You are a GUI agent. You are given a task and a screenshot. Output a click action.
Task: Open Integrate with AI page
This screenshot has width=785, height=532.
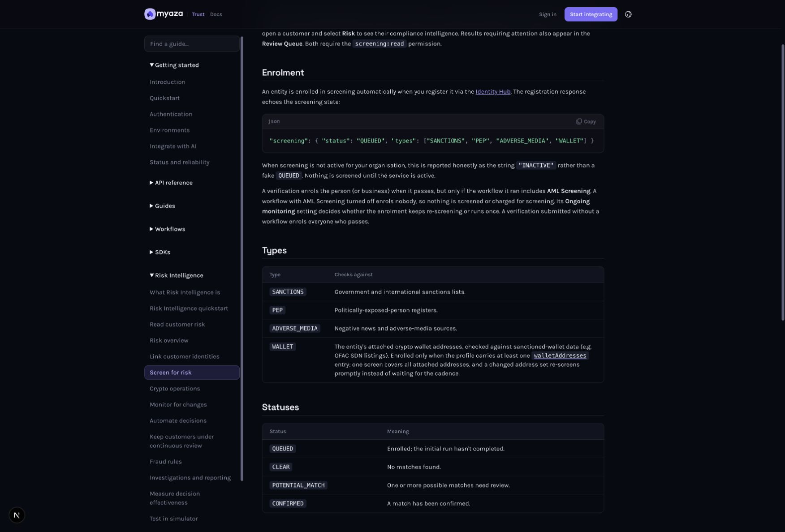coord(173,146)
